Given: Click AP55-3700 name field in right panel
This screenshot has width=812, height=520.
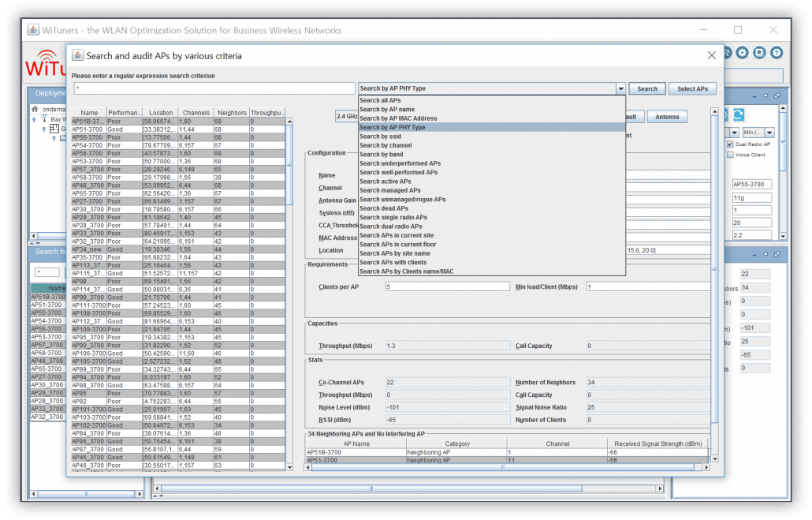Looking at the screenshot, I should (x=751, y=184).
